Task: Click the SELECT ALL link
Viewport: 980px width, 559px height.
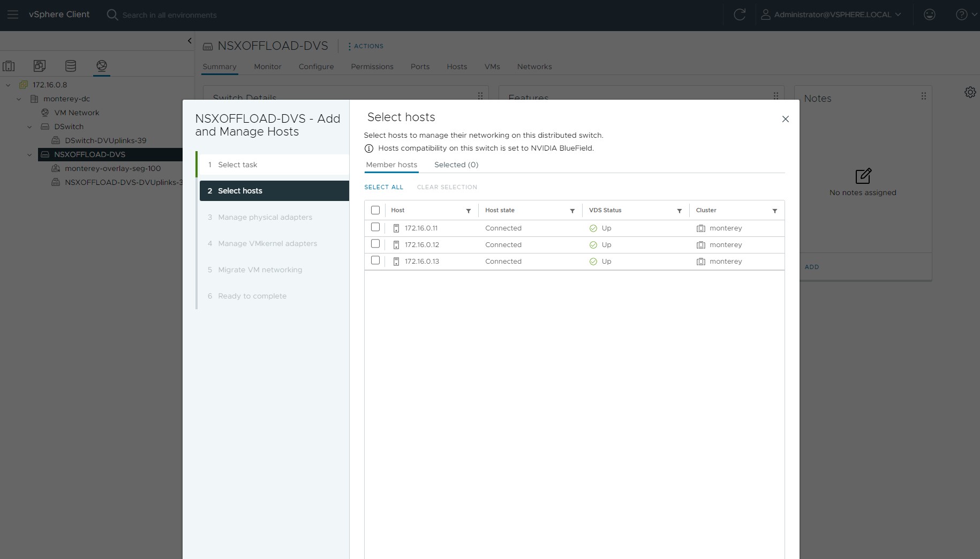Action: tap(383, 187)
